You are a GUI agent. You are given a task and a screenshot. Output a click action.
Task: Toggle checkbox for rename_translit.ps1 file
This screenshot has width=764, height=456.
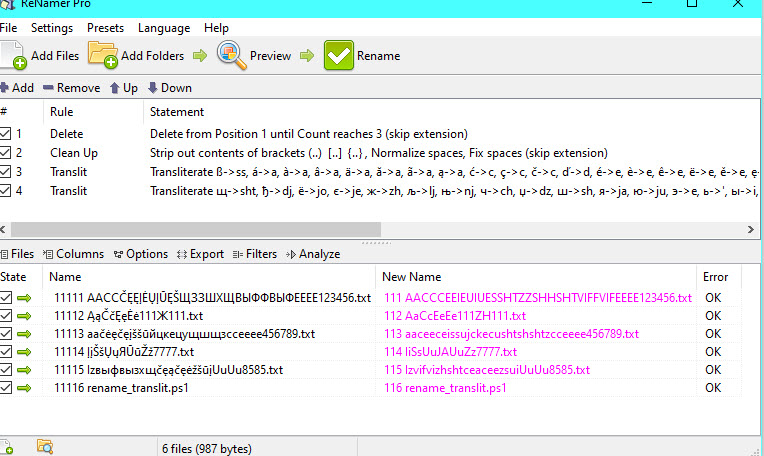pyautogui.click(x=6, y=388)
